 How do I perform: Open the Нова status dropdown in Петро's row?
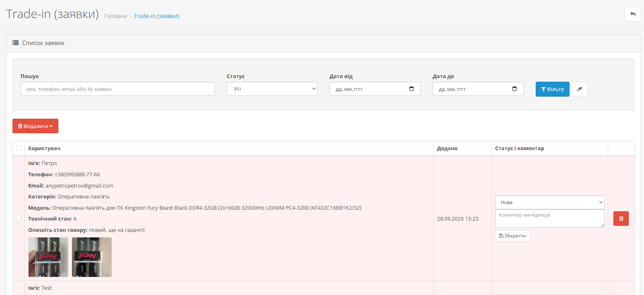pyautogui.click(x=550, y=202)
